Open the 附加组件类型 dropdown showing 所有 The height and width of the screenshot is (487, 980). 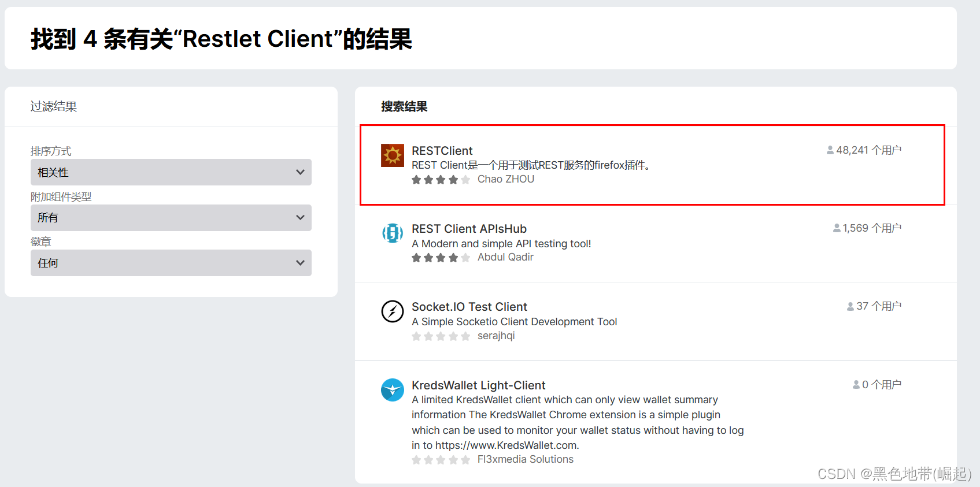(171, 218)
